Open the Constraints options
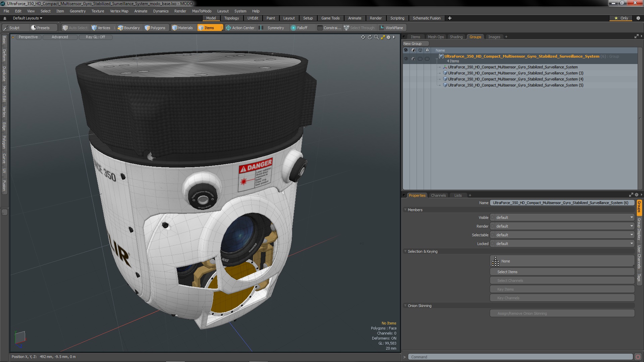The width and height of the screenshot is (644, 362). pyautogui.click(x=329, y=28)
